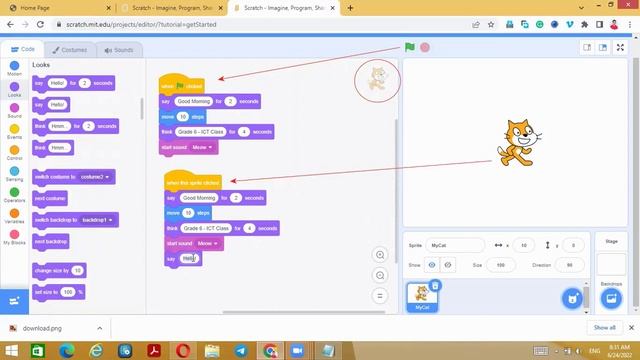Click 'change size by 10' block
Screen dimensions: 640x360
(59, 271)
